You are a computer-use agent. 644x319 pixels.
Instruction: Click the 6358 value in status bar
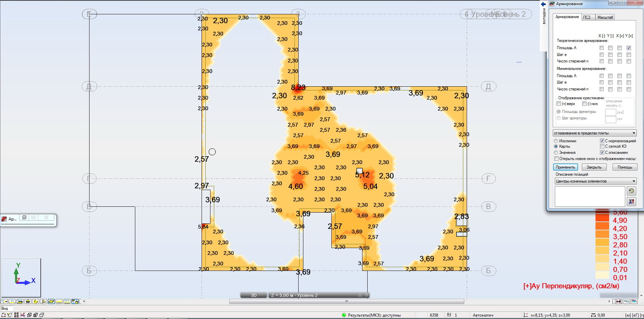tap(434, 315)
